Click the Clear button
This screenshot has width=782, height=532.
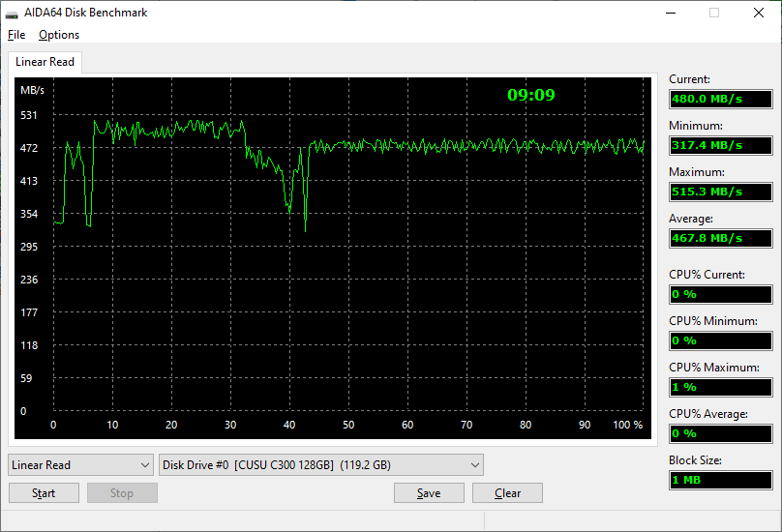coord(508,493)
